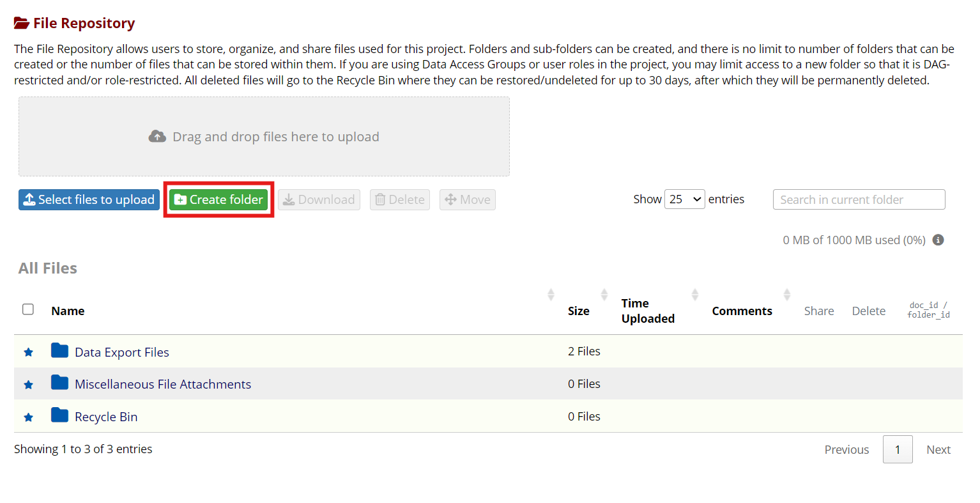Toggle the star next to Recycle Bin
This screenshot has width=980, height=503.
28,417
